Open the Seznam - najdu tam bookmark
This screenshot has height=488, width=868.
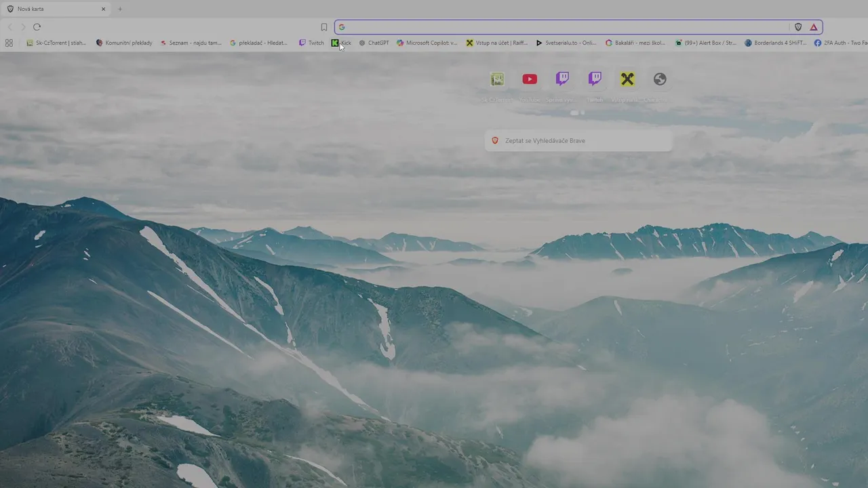(x=191, y=43)
